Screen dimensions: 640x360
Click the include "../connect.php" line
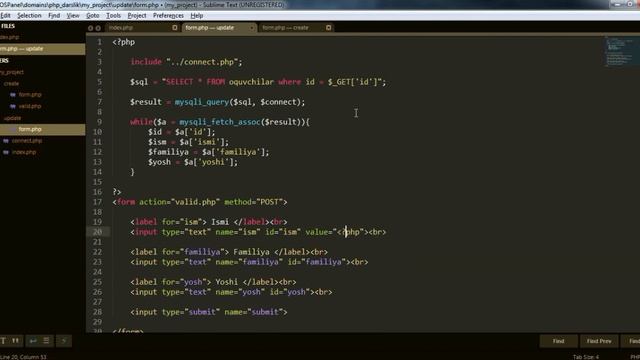186,62
